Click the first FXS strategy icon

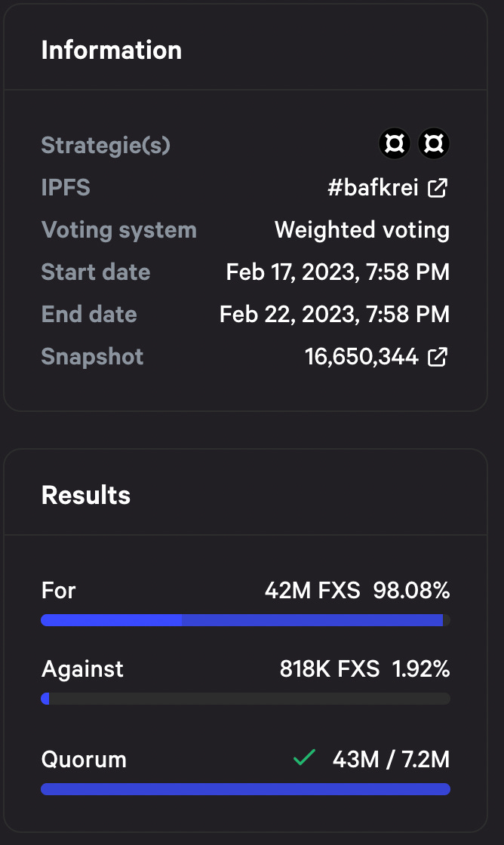[394, 143]
